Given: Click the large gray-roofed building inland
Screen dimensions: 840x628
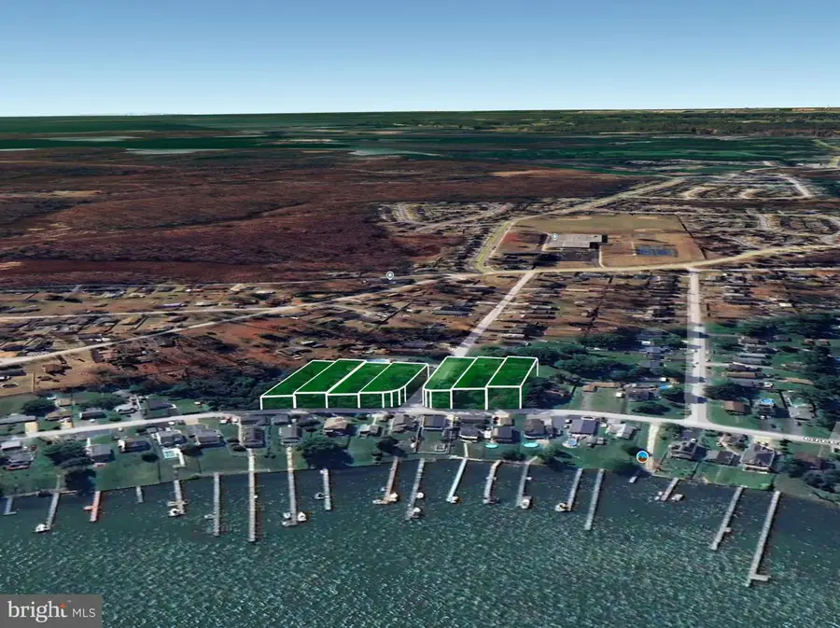Looking at the screenshot, I should (x=573, y=243).
